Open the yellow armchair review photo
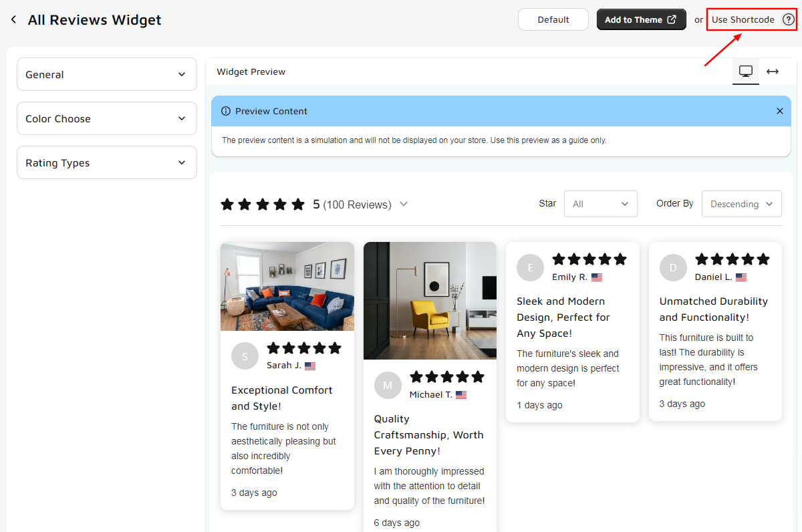The width and height of the screenshot is (802, 532). point(430,301)
